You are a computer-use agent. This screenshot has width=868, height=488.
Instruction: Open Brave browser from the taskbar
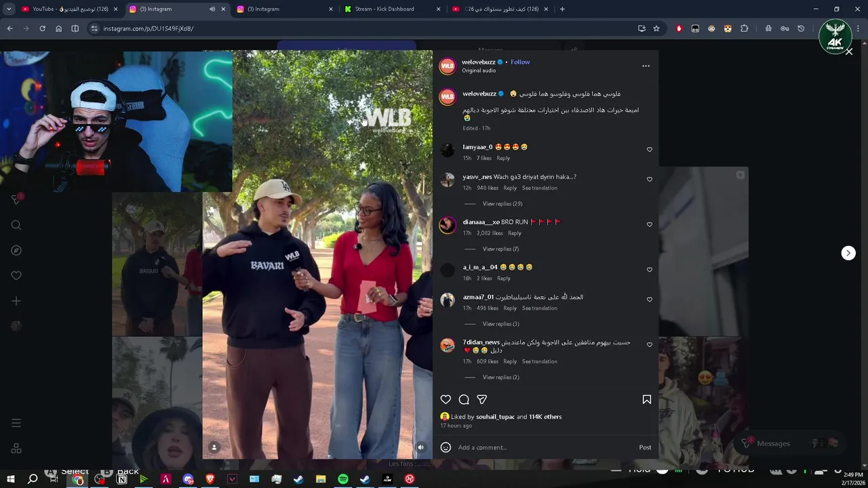(210, 479)
